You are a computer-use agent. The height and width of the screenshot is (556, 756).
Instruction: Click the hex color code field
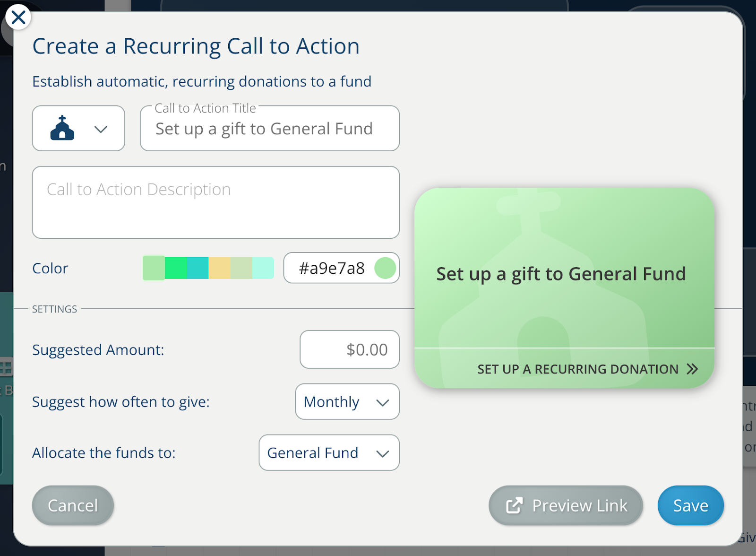click(x=331, y=268)
